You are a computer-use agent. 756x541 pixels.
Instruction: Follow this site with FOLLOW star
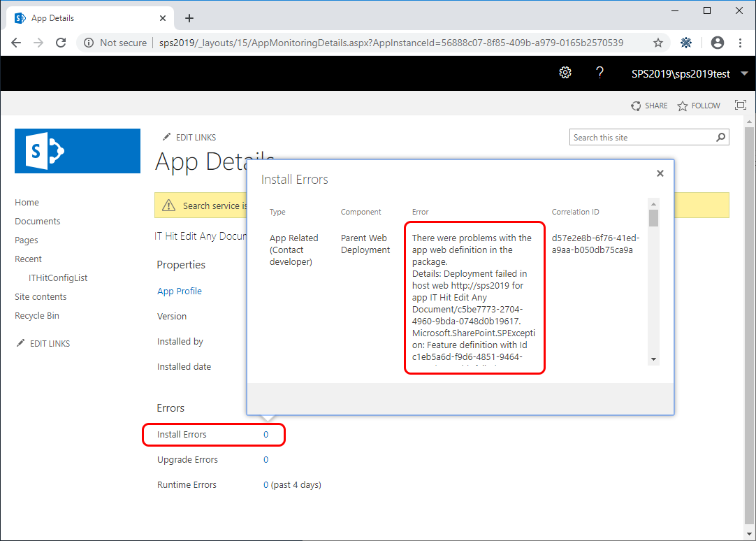coord(699,106)
